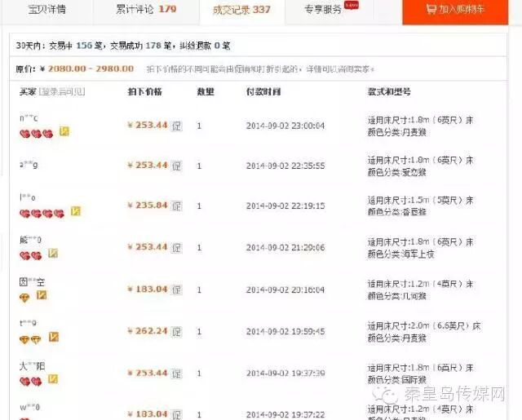Screen dimensions: 522x420
Task: Click yellow badge icon beside buyer l**o
Action: [76, 211]
